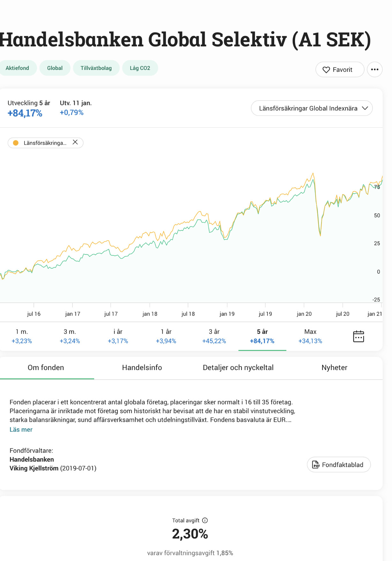Add fund to favorites with Favorit
The height and width of the screenshot is (561, 392).
(x=340, y=70)
